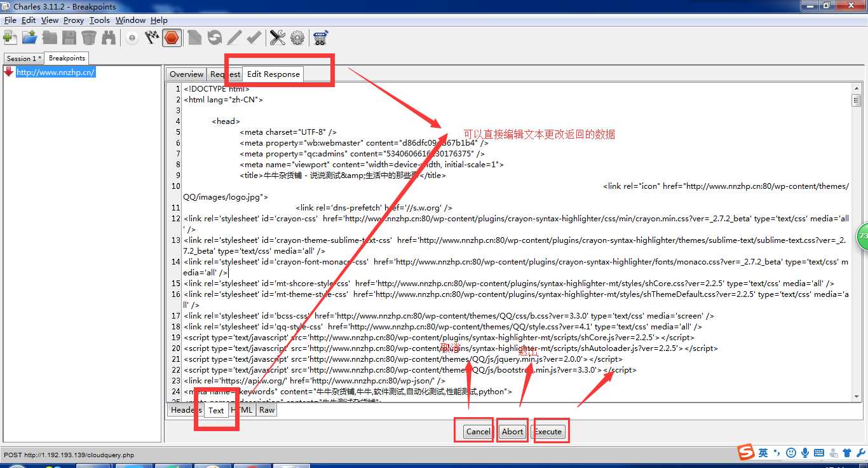Click the meta viewport line 8
868x468 pixels.
point(372,165)
